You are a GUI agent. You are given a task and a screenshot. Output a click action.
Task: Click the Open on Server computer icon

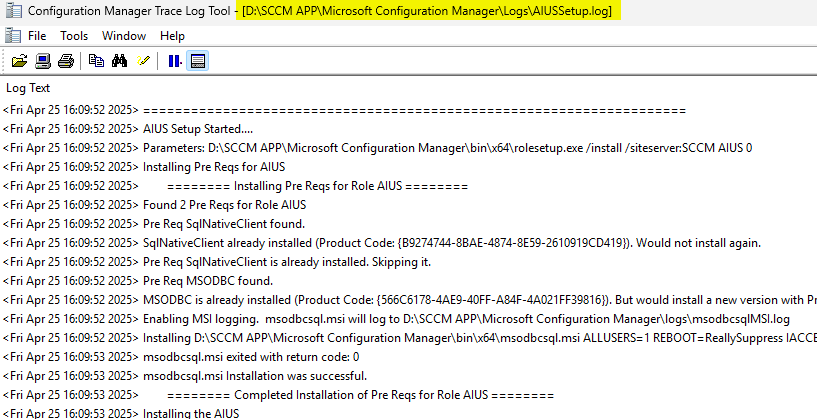click(x=43, y=61)
